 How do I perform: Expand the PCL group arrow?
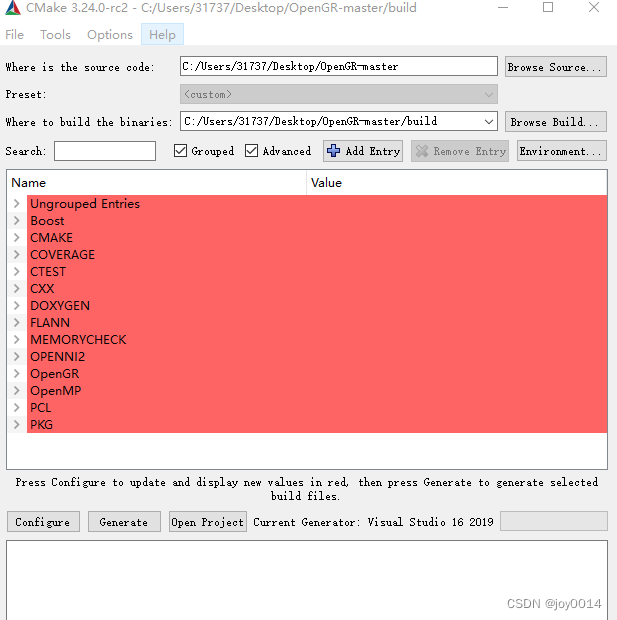[17, 408]
